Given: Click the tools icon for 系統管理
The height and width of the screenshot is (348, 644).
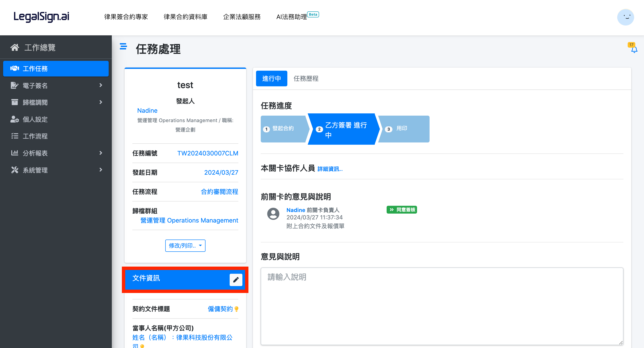Looking at the screenshot, I should coord(15,170).
